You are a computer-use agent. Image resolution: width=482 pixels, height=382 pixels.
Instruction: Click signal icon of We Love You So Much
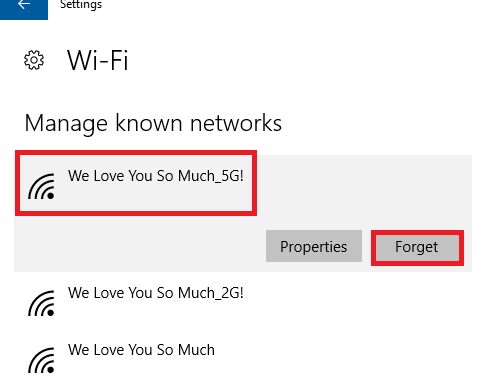[41, 360]
